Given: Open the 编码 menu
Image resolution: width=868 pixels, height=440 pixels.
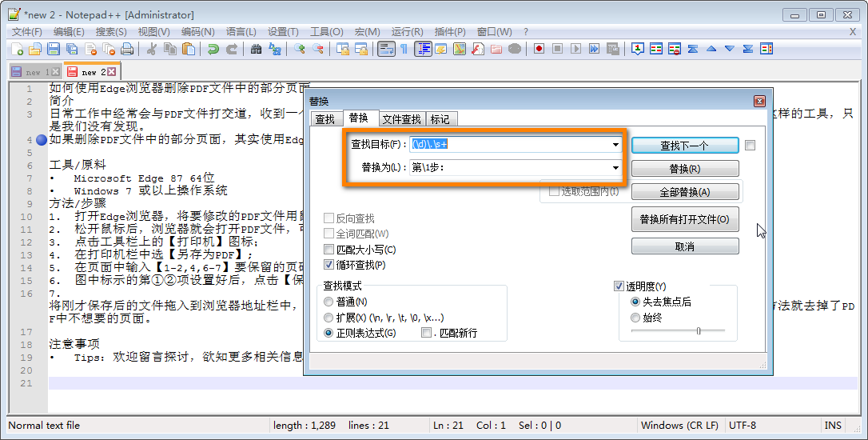Looking at the screenshot, I should pos(197,31).
